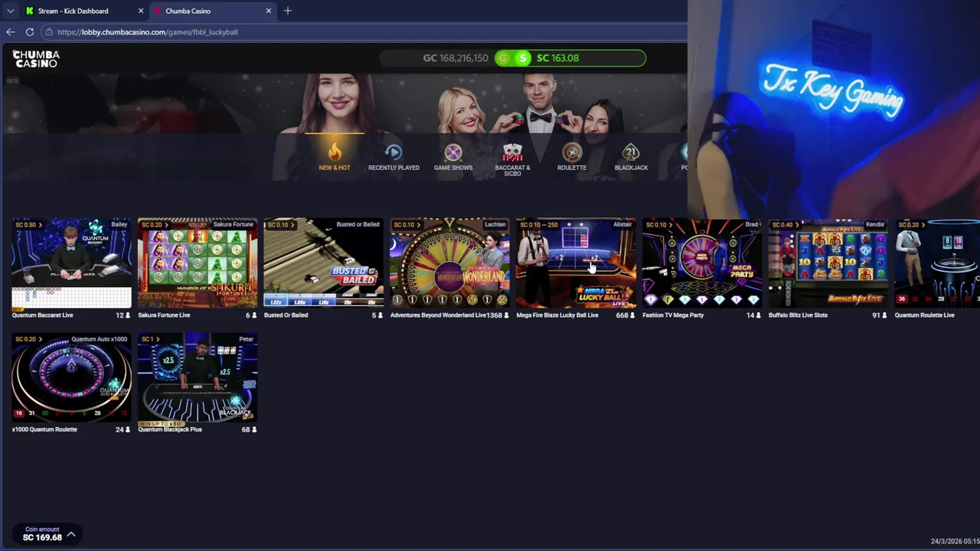
Task: Click the SC 169.68 coin amount value
Action: (42, 537)
